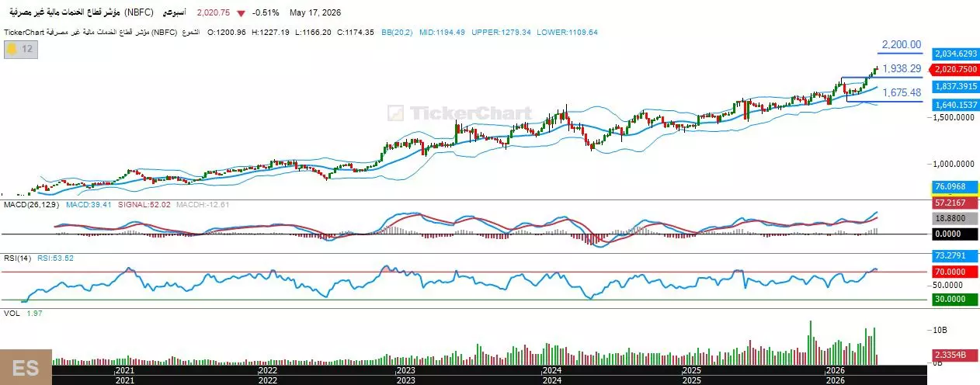Click the 2,200.00 horizontal line label
980x385 pixels.
[x=901, y=45]
